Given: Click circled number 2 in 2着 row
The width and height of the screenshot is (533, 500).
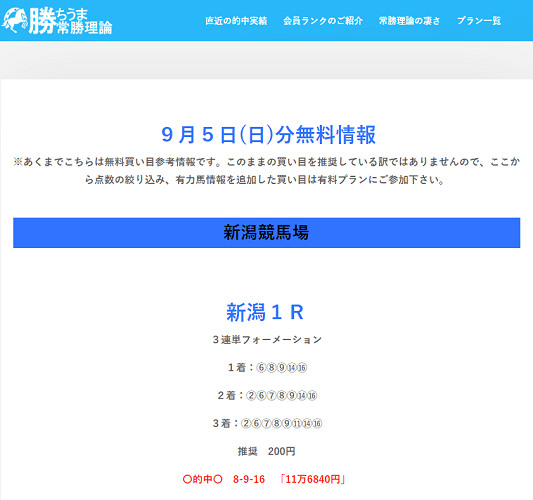Looking at the screenshot, I should click(x=251, y=396).
